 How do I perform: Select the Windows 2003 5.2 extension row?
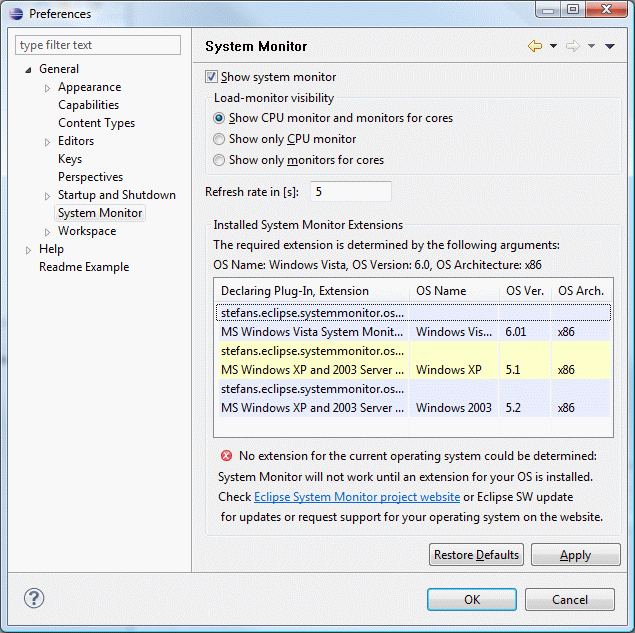pyautogui.click(x=413, y=408)
